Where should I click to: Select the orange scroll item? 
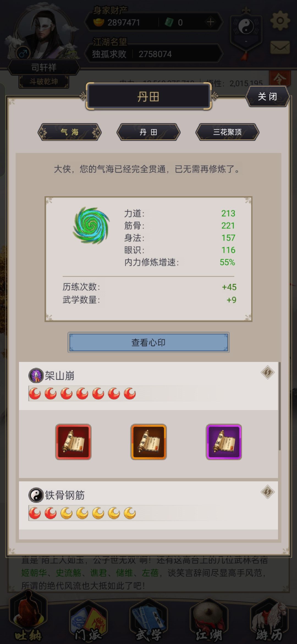148,442
